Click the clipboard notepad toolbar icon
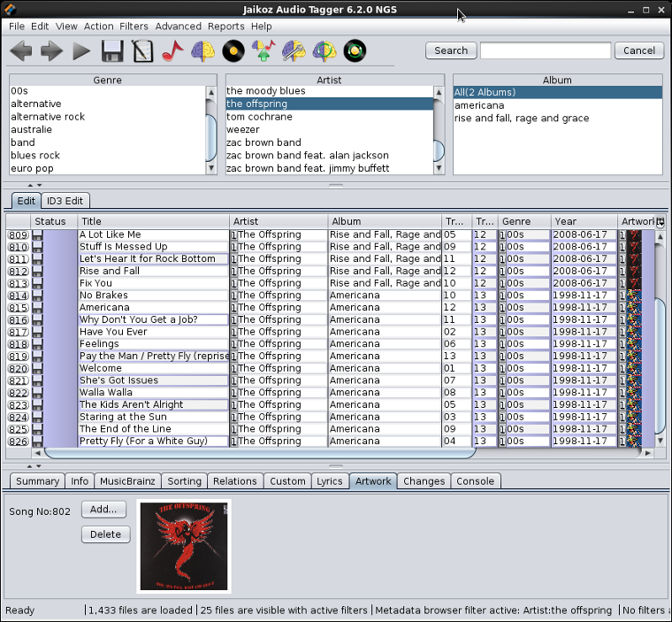The width and height of the screenshot is (672, 622). coord(141,51)
